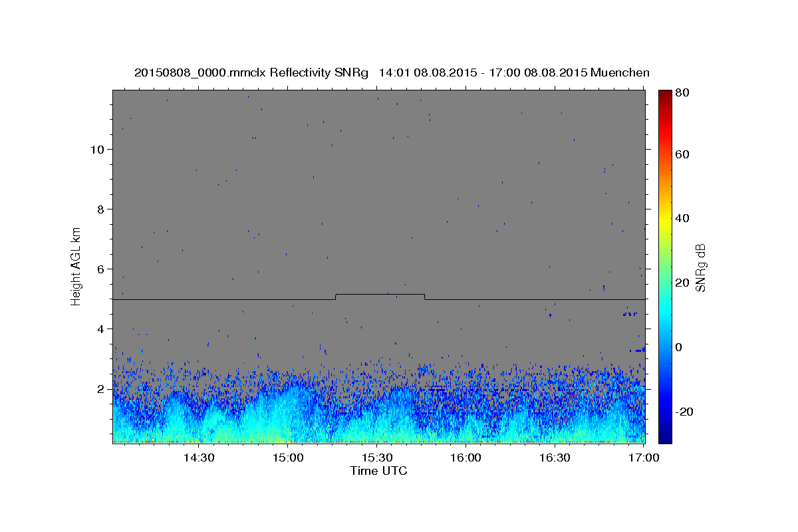Click the 16:00 time tick label
798x532 pixels.
click(465, 458)
